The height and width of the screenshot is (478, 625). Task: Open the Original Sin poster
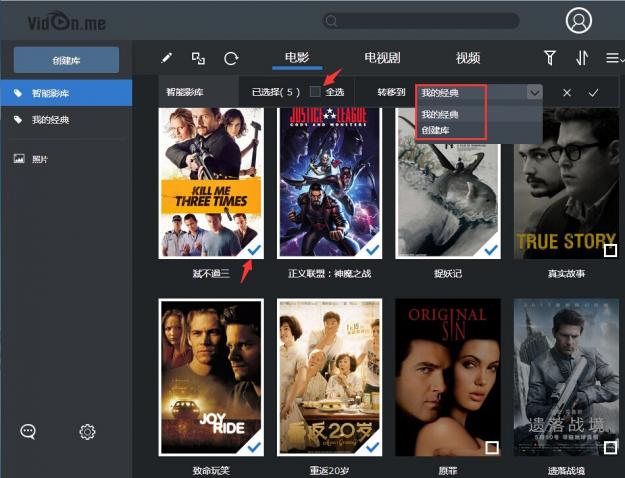pyautogui.click(x=448, y=377)
